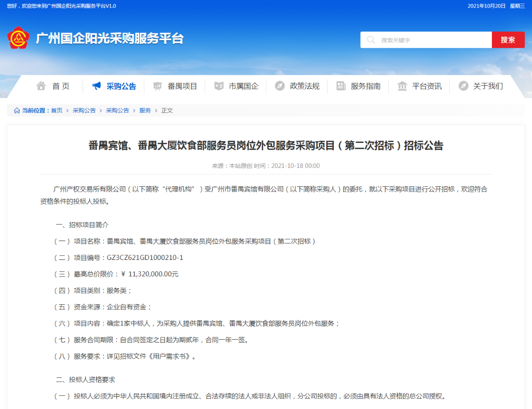The height and width of the screenshot is (409, 532).
Task: Click the document icon beside 服务指南
Action: (341, 86)
